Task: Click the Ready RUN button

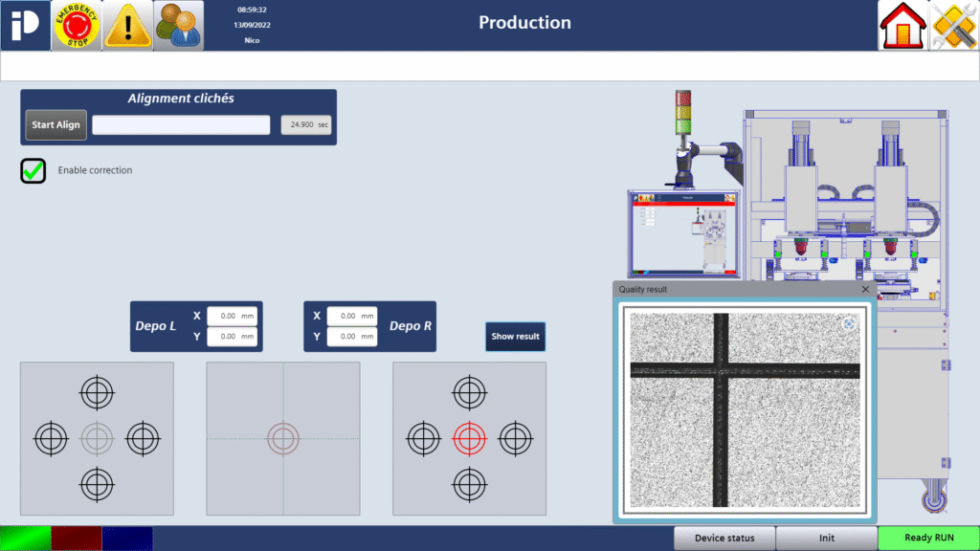Action: pyautogui.click(x=927, y=538)
